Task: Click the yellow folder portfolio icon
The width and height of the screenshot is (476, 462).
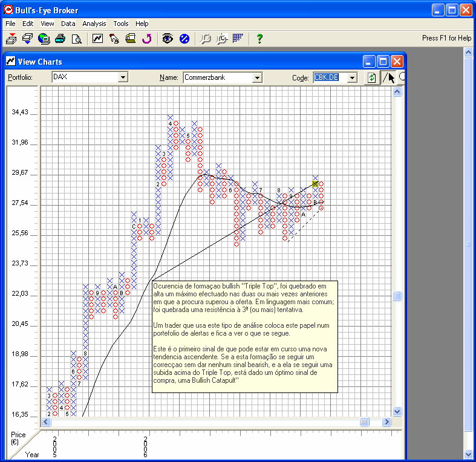Action: 131,38
